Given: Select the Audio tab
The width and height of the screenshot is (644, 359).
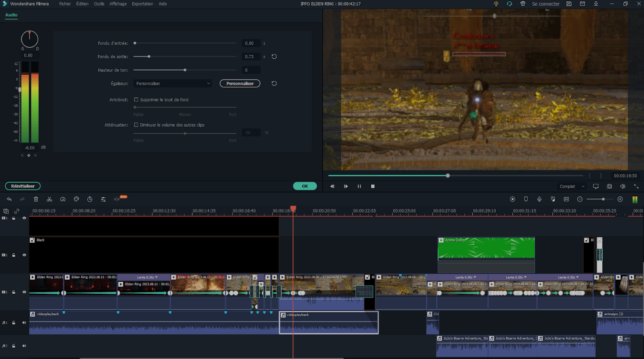Looking at the screenshot, I should (x=11, y=15).
